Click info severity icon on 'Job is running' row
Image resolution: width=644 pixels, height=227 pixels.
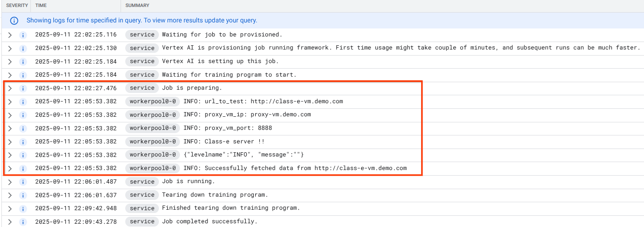point(22,182)
